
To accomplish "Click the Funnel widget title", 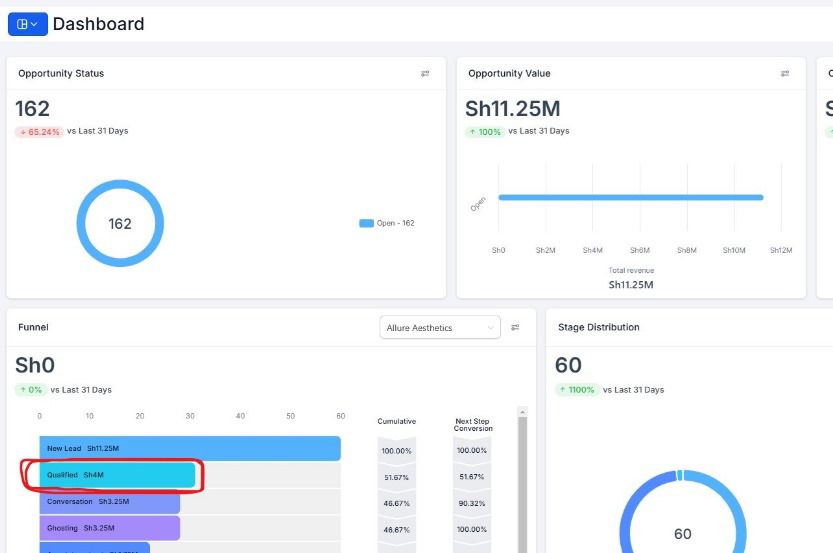I will [x=33, y=327].
